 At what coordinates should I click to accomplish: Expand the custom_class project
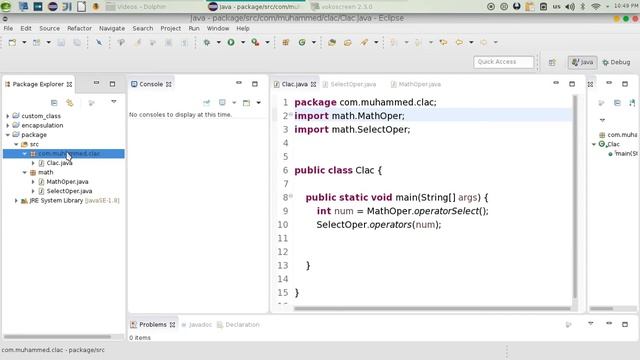tap(7, 116)
